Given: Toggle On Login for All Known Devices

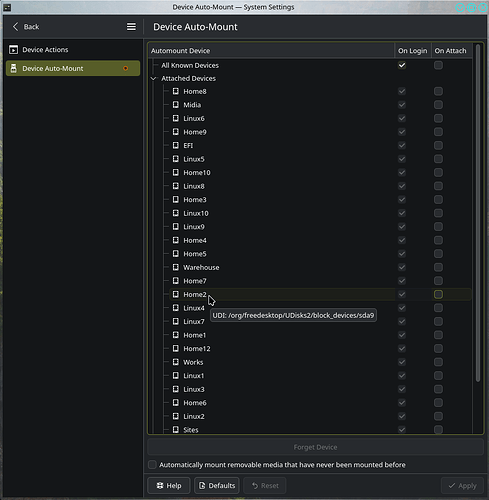Looking at the screenshot, I should click(402, 65).
